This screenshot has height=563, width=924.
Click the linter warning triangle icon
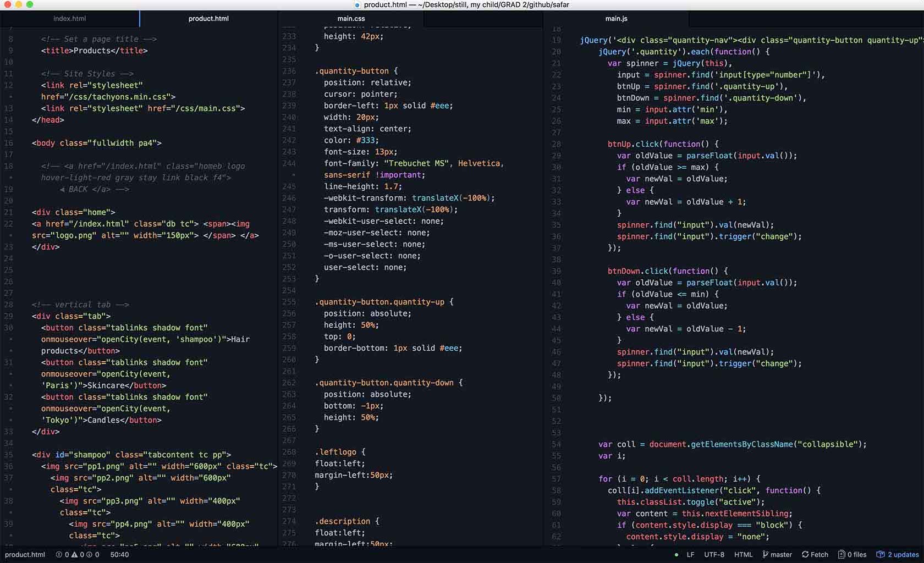coord(74,555)
